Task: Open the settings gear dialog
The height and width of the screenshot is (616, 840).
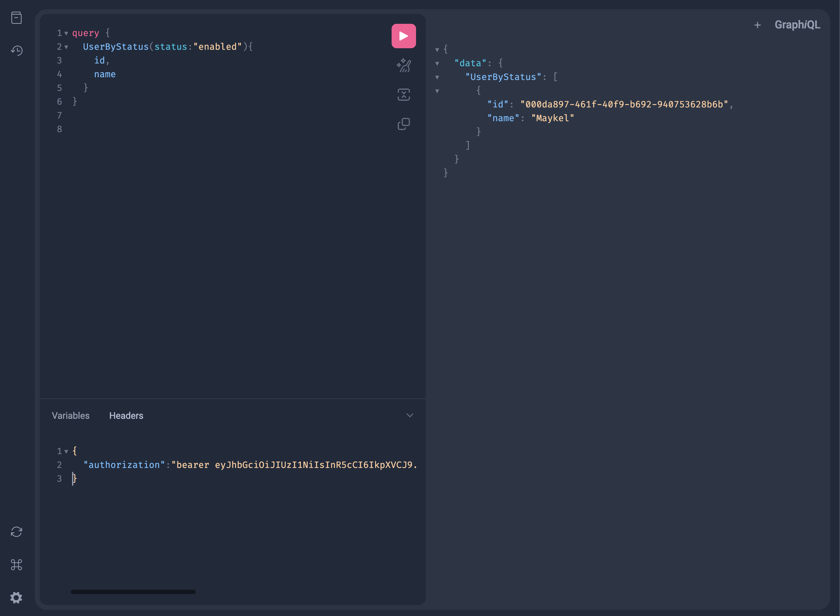Action: click(16, 597)
